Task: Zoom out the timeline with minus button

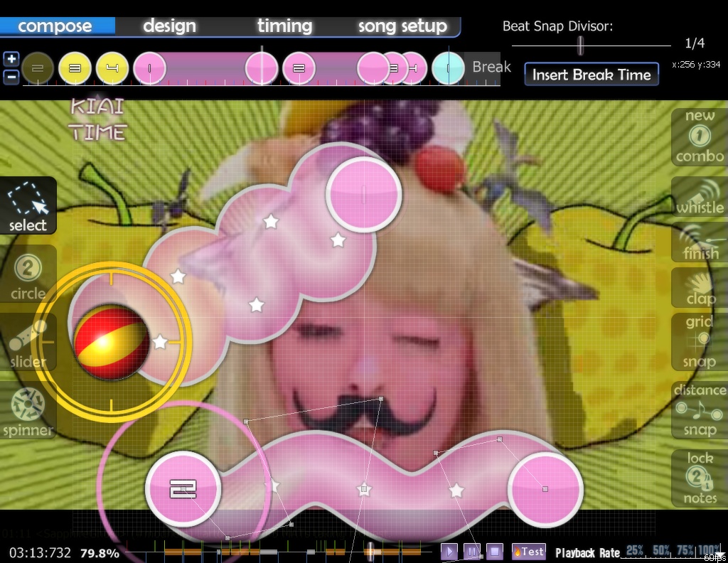Action: click(x=11, y=77)
